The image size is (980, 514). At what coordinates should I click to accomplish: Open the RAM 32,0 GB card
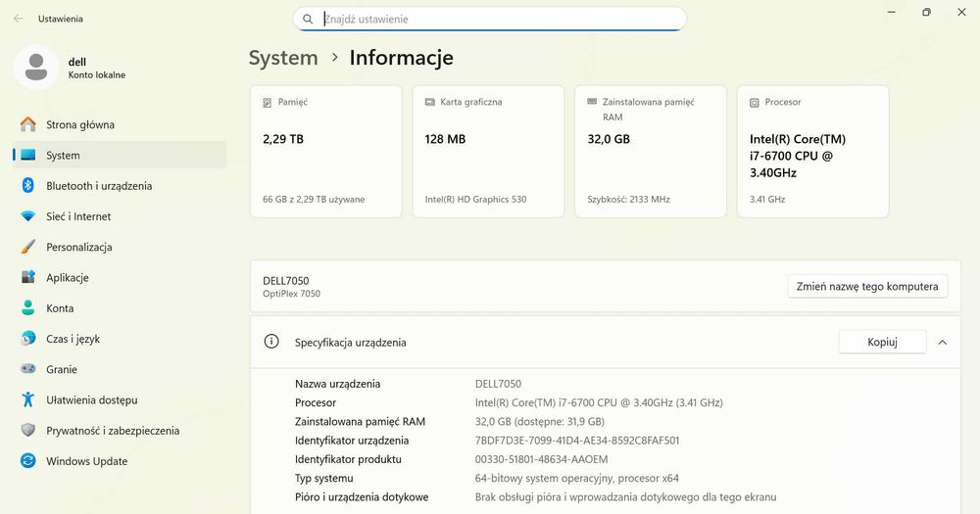tap(651, 151)
